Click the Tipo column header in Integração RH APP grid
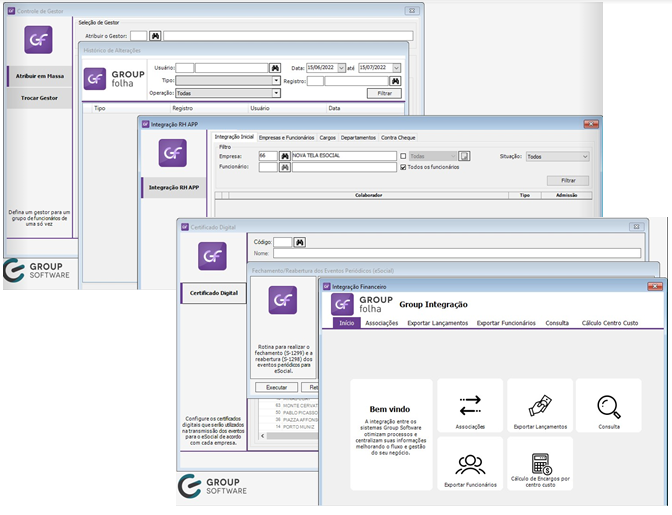 coord(525,195)
